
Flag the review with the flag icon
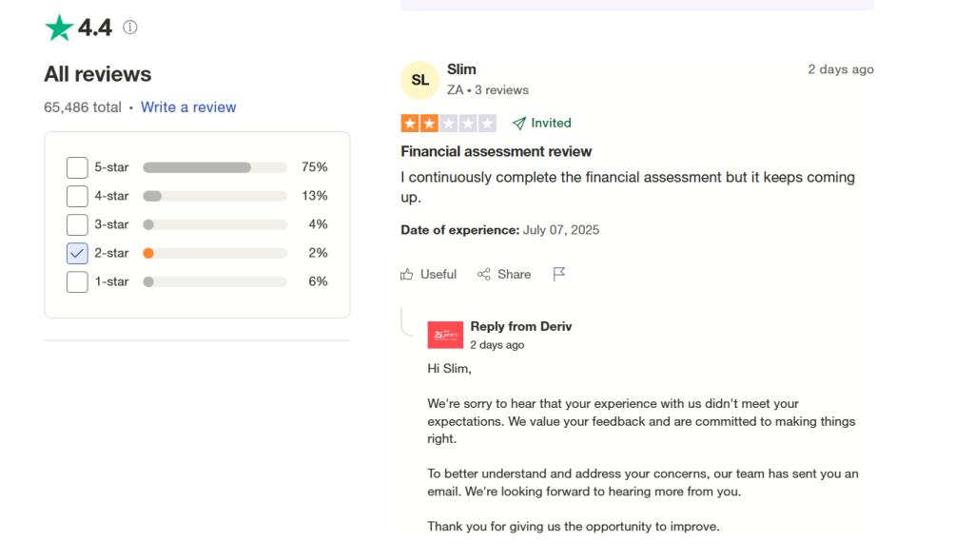click(x=559, y=274)
